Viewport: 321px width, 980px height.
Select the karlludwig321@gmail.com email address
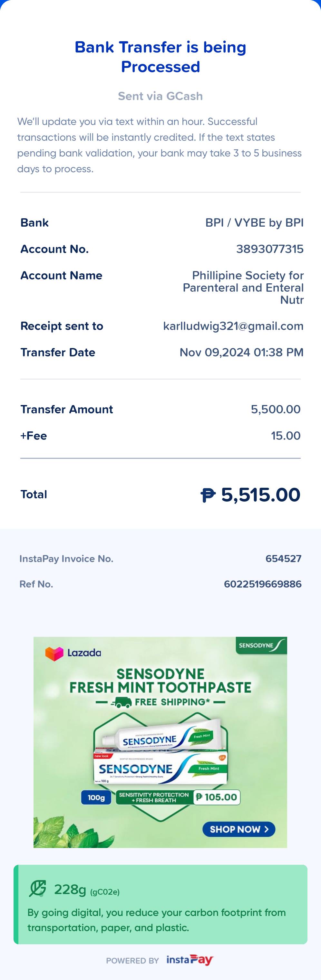point(233,326)
